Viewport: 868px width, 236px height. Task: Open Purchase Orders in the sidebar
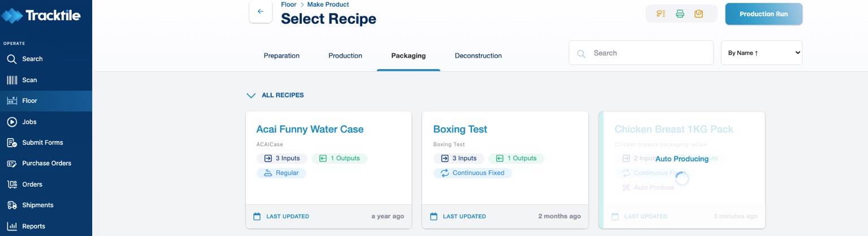46,163
